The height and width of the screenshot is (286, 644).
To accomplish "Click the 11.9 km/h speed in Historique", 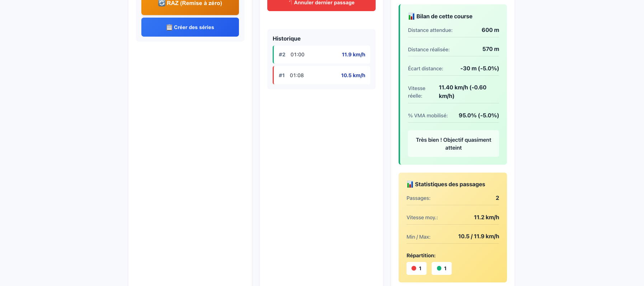I will tap(353, 55).
